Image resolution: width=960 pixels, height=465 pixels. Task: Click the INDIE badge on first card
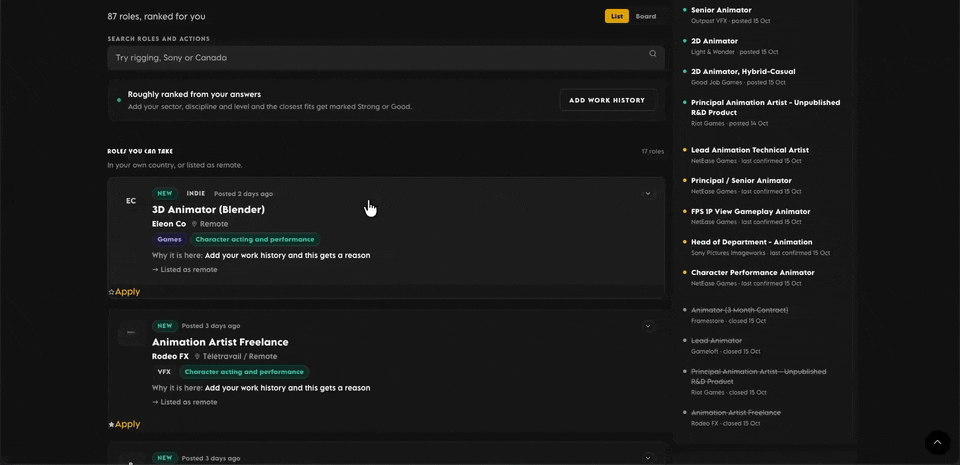(x=196, y=193)
